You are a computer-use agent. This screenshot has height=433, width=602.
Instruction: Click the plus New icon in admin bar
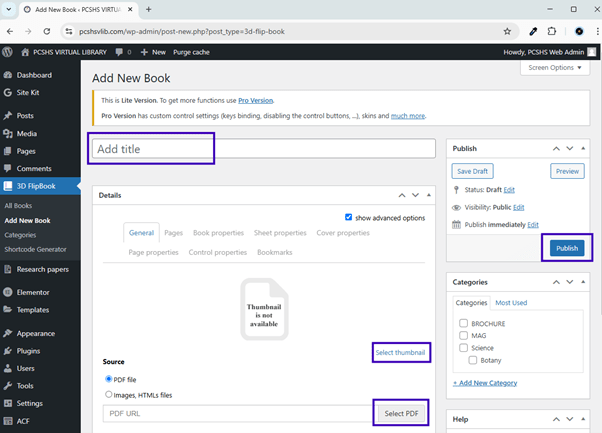[x=144, y=52]
